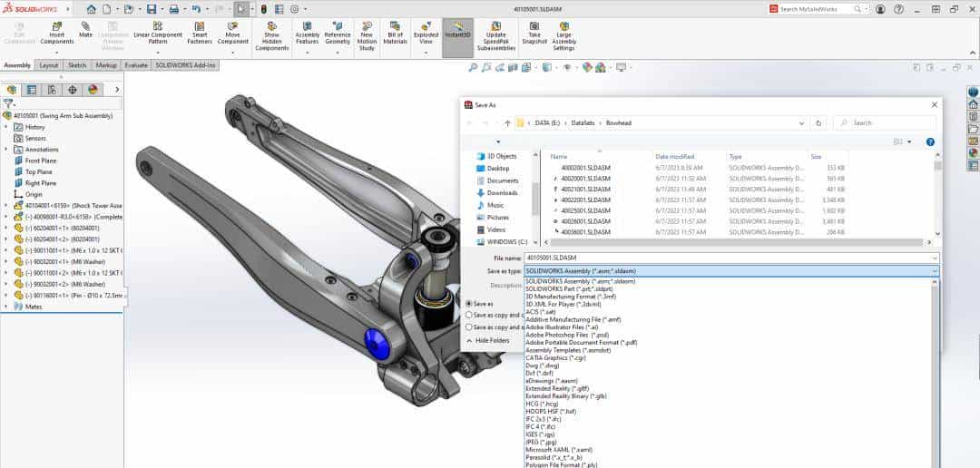The width and height of the screenshot is (980, 468).
Task: Switch to the Evaluate tab
Action: coord(136,65)
